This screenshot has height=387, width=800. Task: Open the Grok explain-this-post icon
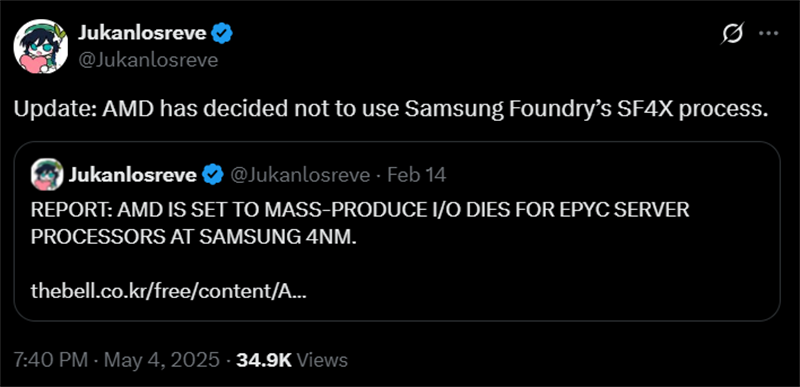tap(733, 34)
